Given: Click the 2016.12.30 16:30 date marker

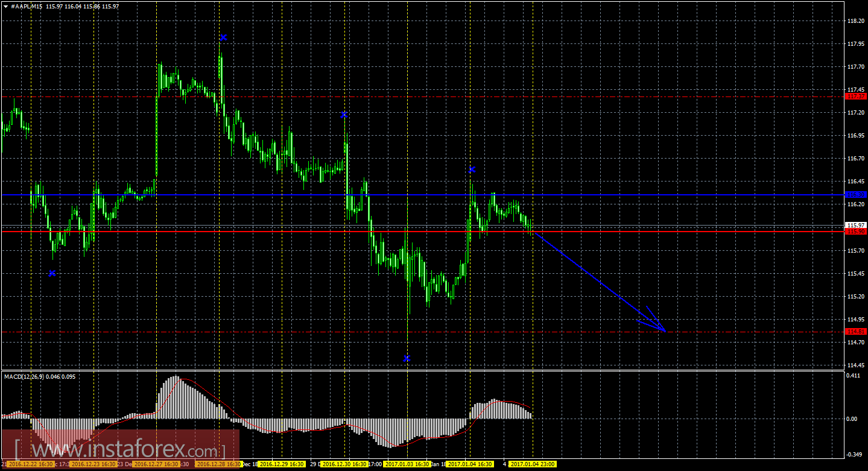Looking at the screenshot, I should pyautogui.click(x=344, y=464).
